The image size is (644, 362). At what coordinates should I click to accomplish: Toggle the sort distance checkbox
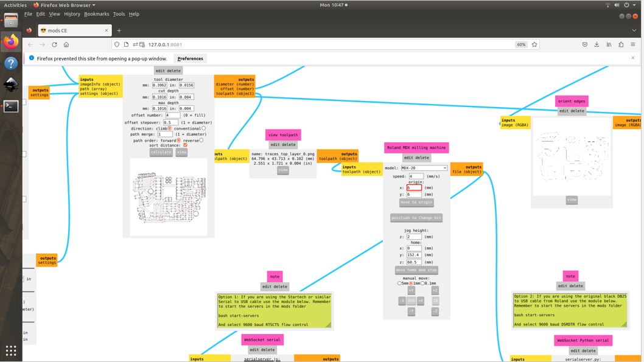tap(185, 145)
